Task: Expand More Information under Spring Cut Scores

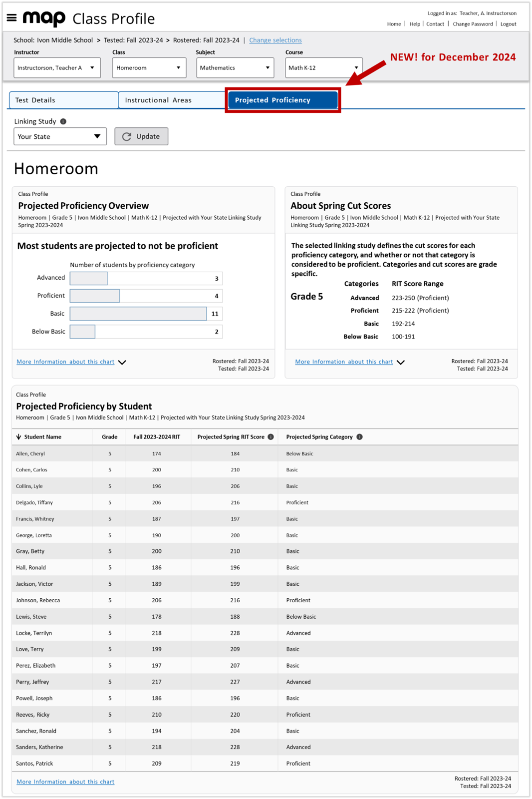Action: pyautogui.click(x=344, y=361)
